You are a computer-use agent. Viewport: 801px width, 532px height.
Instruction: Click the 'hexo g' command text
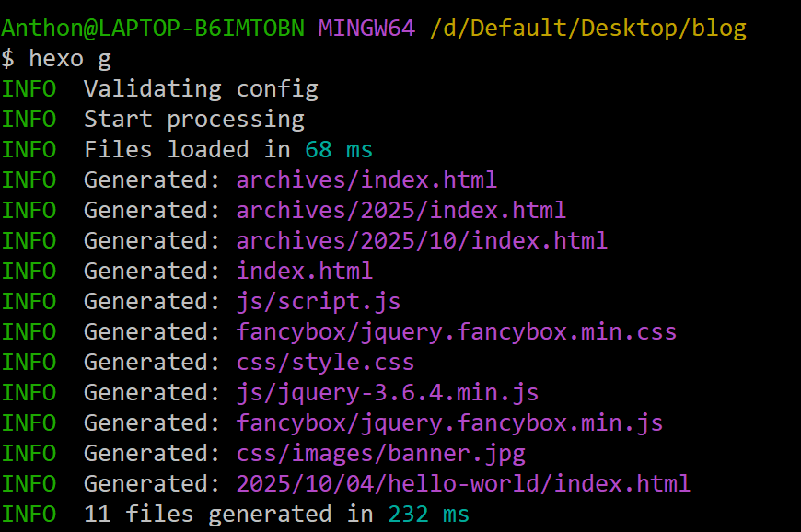(70, 58)
